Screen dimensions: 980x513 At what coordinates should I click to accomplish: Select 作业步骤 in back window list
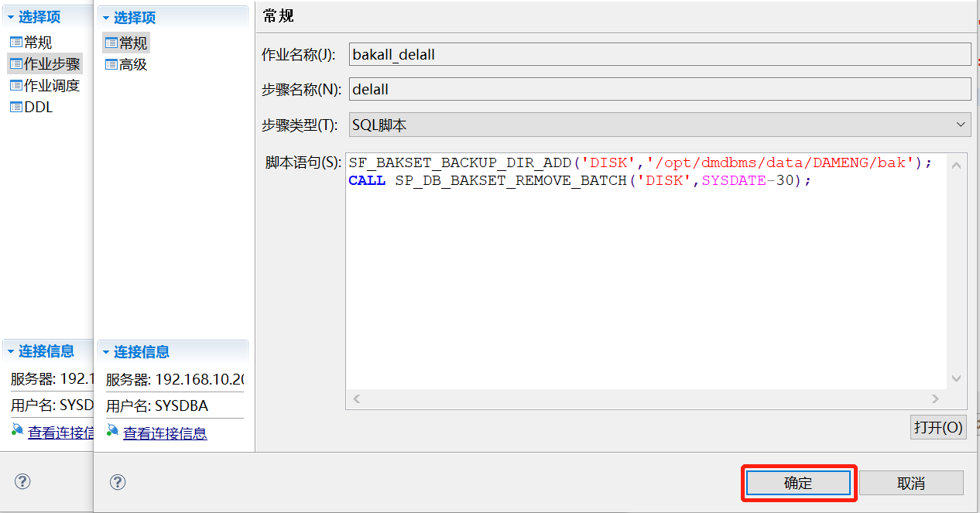(x=45, y=64)
